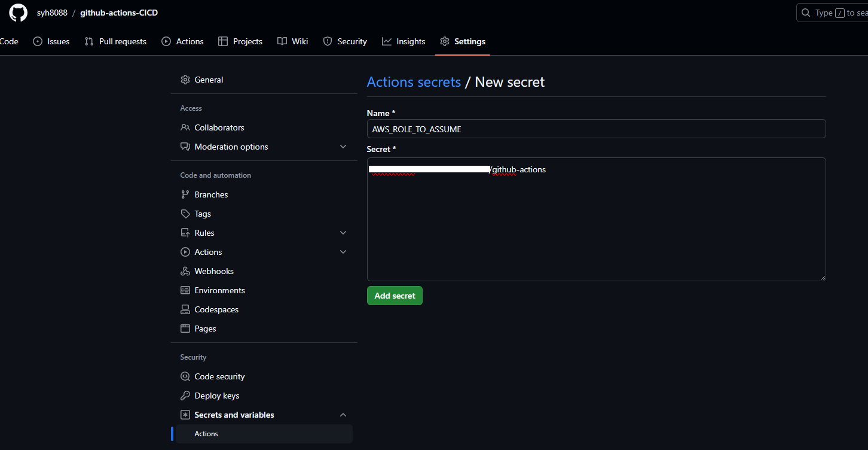Click the 'Code and automation' section label
The height and width of the screenshot is (450, 868).
pyautogui.click(x=216, y=175)
